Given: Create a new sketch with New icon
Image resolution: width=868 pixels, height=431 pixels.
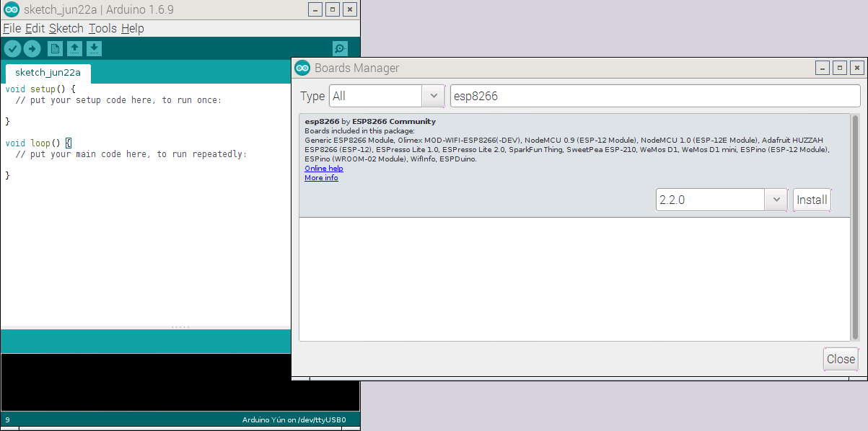Looking at the screenshot, I should coord(55,48).
